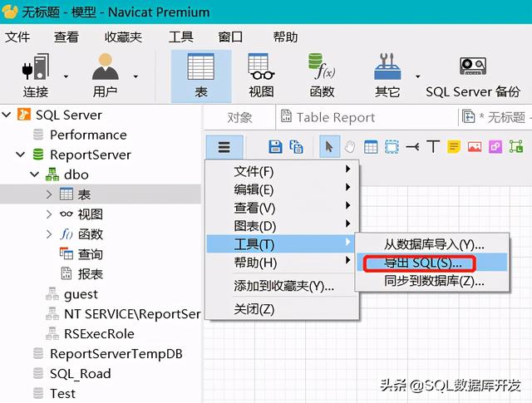Image resolution: width=532 pixels, height=403 pixels.
Task: Click the View (视图) toolbar icon
Action: pyautogui.click(x=261, y=76)
